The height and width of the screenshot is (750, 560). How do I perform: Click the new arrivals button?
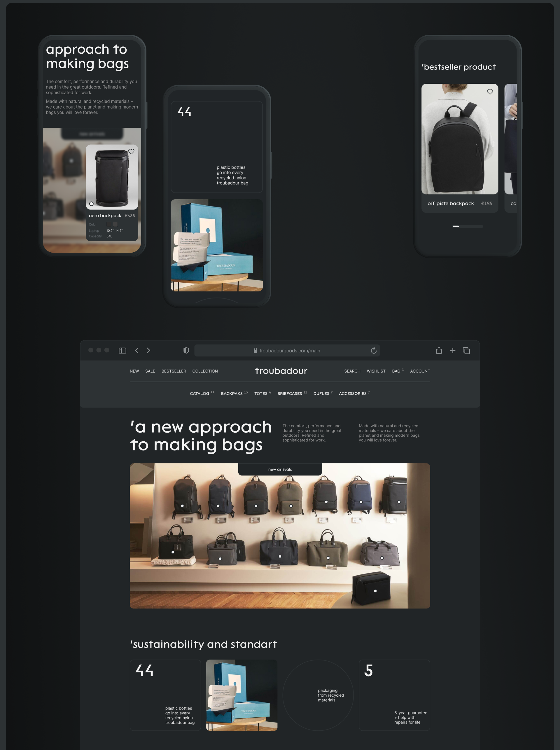pos(280,469)
